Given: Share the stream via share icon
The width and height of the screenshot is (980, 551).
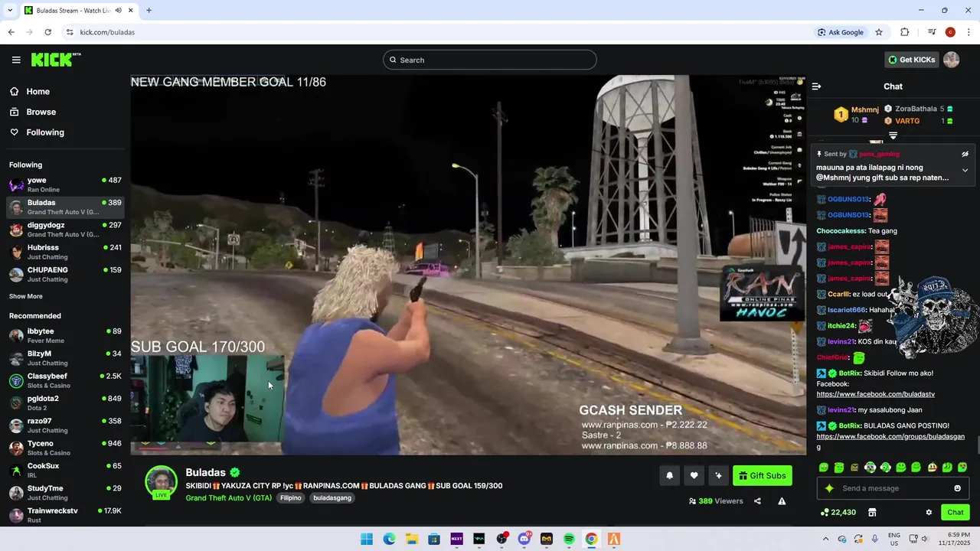Looking at the screenshot, I should (757, 501).
